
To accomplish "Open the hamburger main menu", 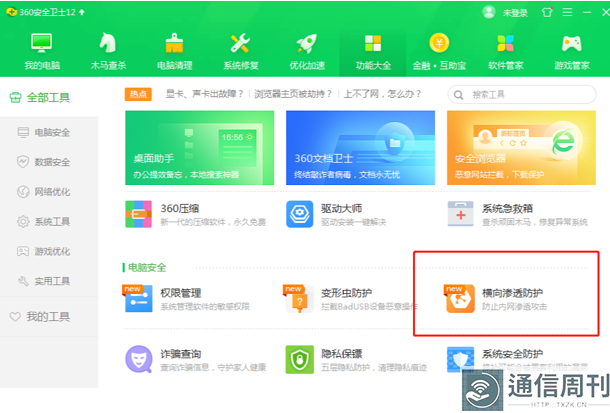I will coord(567,12).
